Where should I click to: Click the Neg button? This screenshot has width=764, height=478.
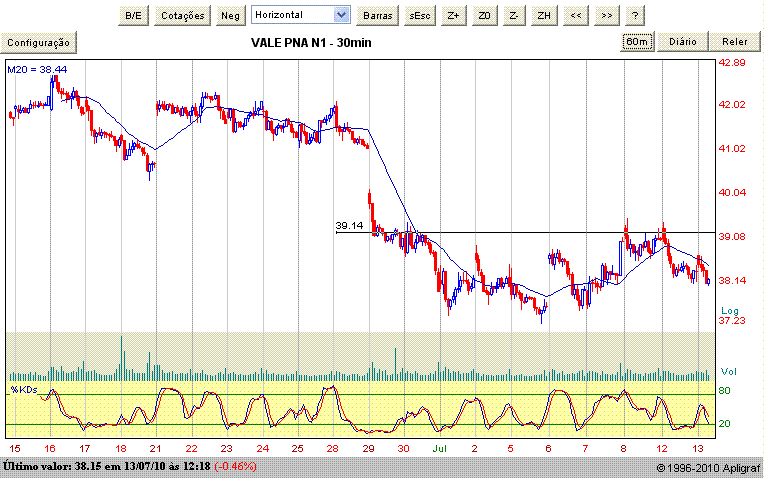230,16
